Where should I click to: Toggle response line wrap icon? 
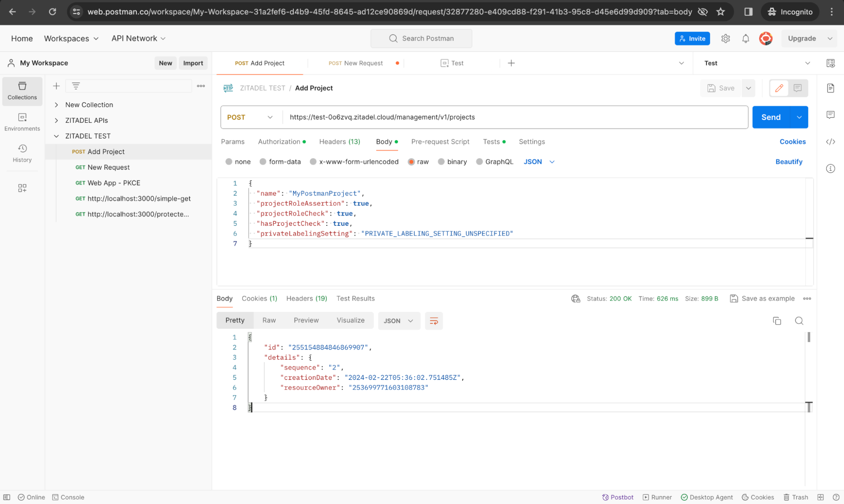coord(434,321)
